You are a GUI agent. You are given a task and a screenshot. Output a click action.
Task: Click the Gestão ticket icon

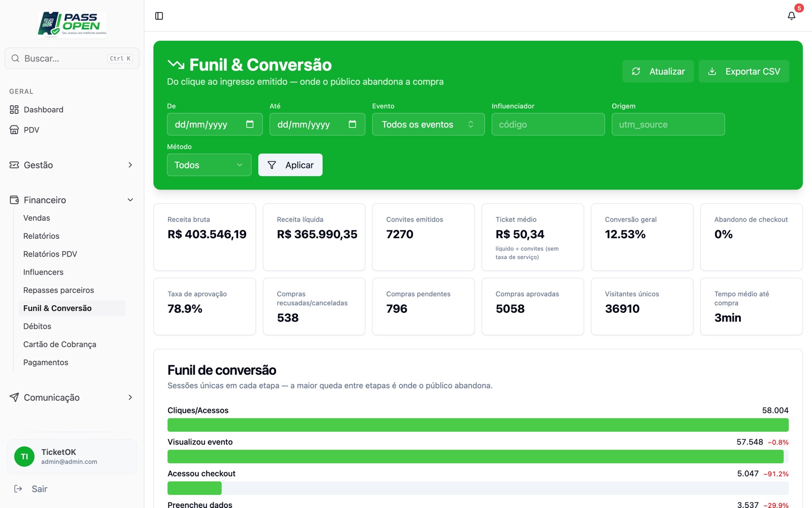tap(14, 165)
